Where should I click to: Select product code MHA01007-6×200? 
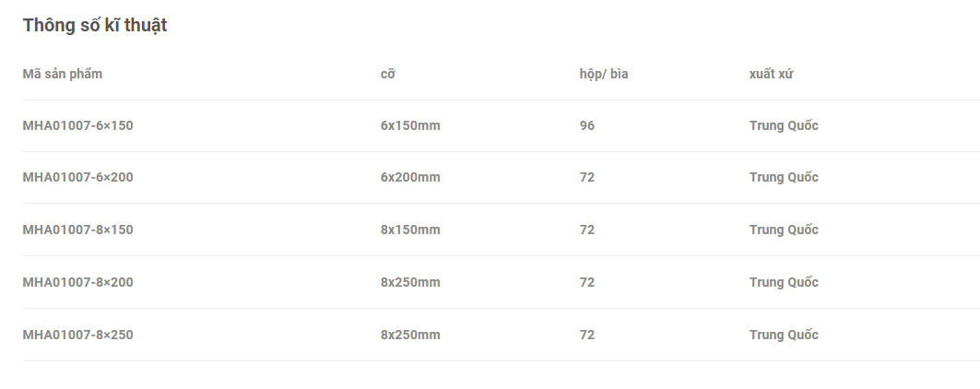[77, 178]
